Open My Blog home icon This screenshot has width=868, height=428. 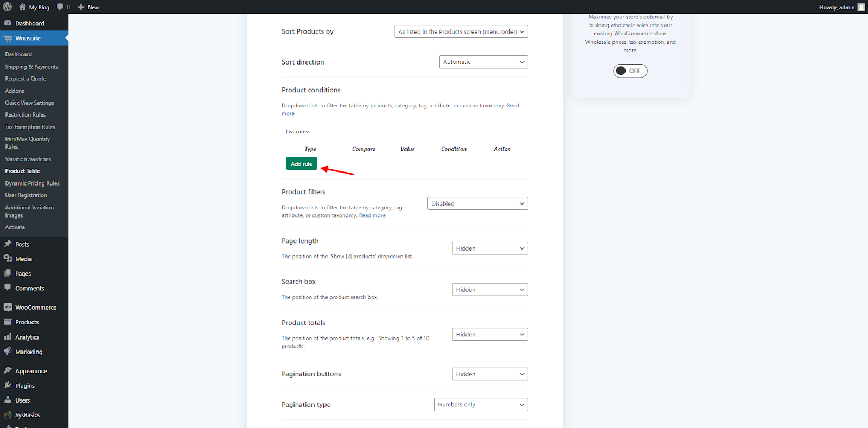(22, 7)
